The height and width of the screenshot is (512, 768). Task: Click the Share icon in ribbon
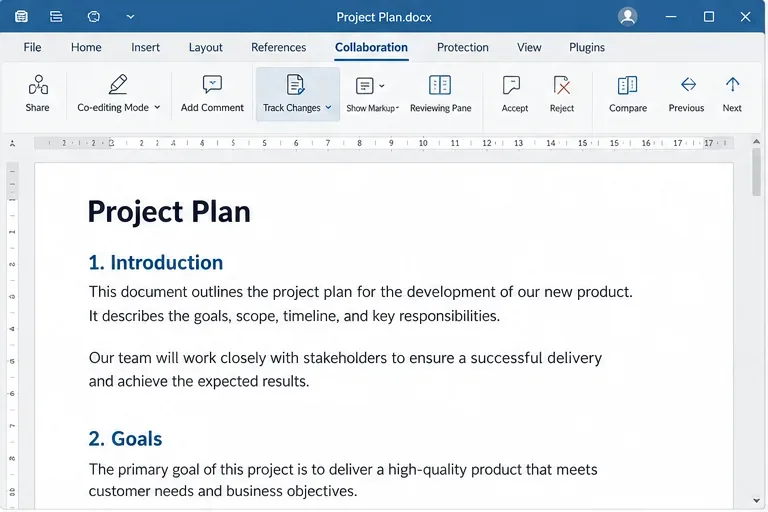tap(38, 85)
